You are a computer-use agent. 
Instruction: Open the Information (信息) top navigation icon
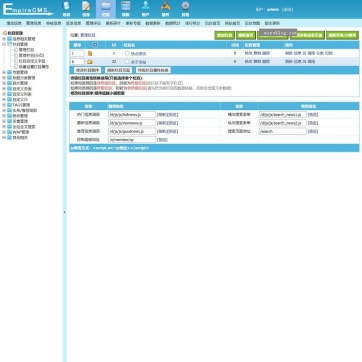tap(86, 9)
